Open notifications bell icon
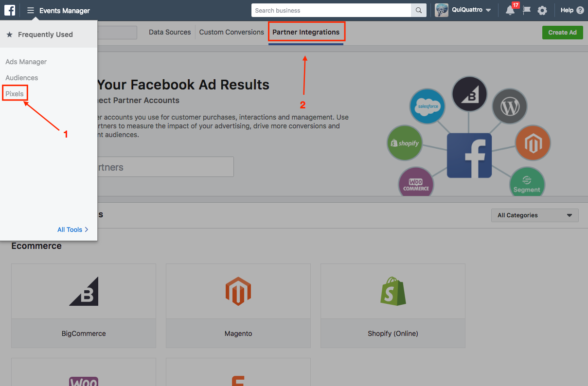Viewport: 588px width, 386px height. [510, 10]
